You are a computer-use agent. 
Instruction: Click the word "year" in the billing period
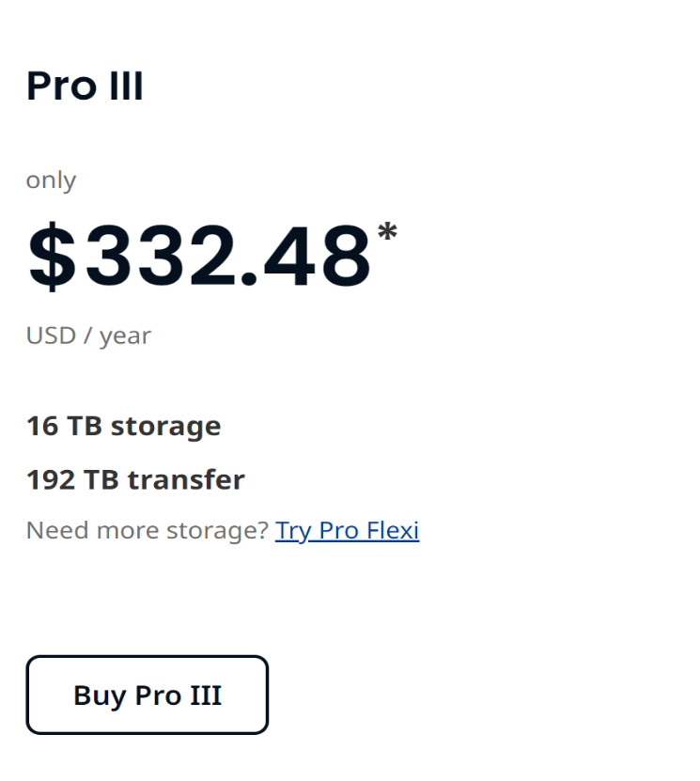click(x=125, y=337)
